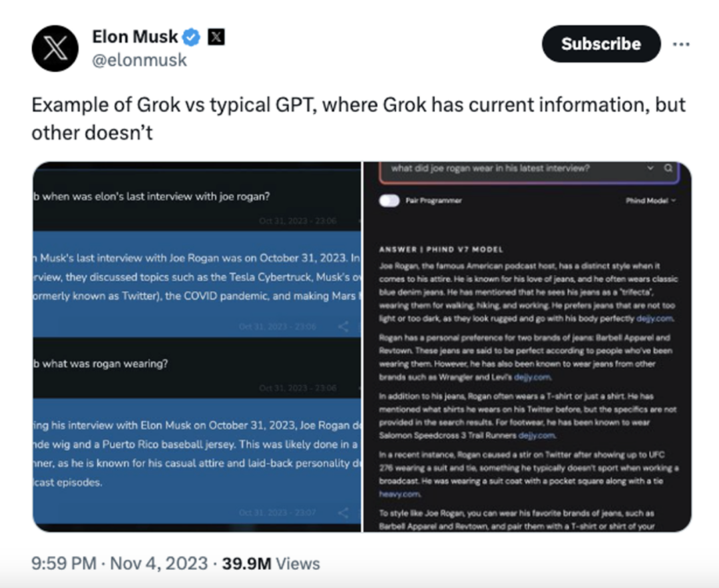Click the Subscribe button

(600, 44)
